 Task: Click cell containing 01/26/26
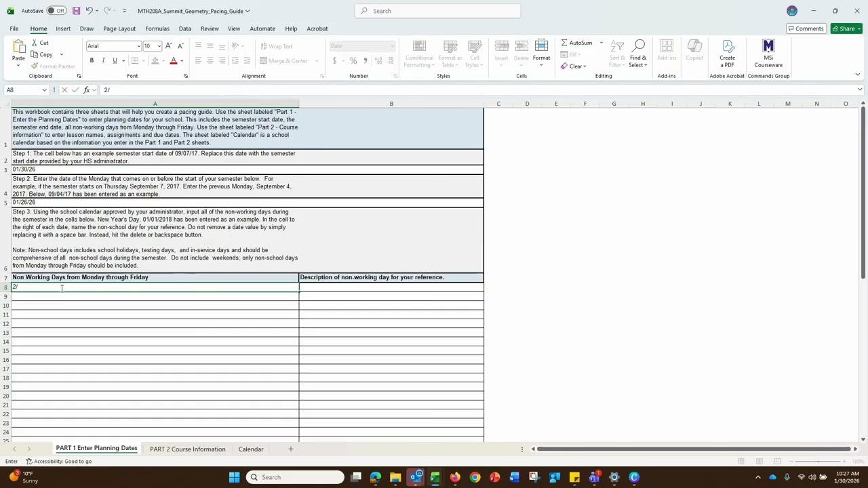tap(155, 202)
